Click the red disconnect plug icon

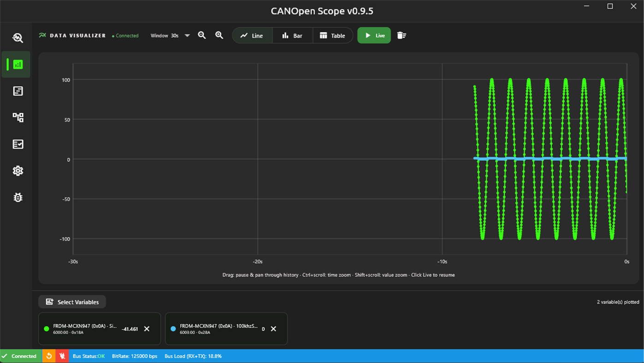pos(62,356)
